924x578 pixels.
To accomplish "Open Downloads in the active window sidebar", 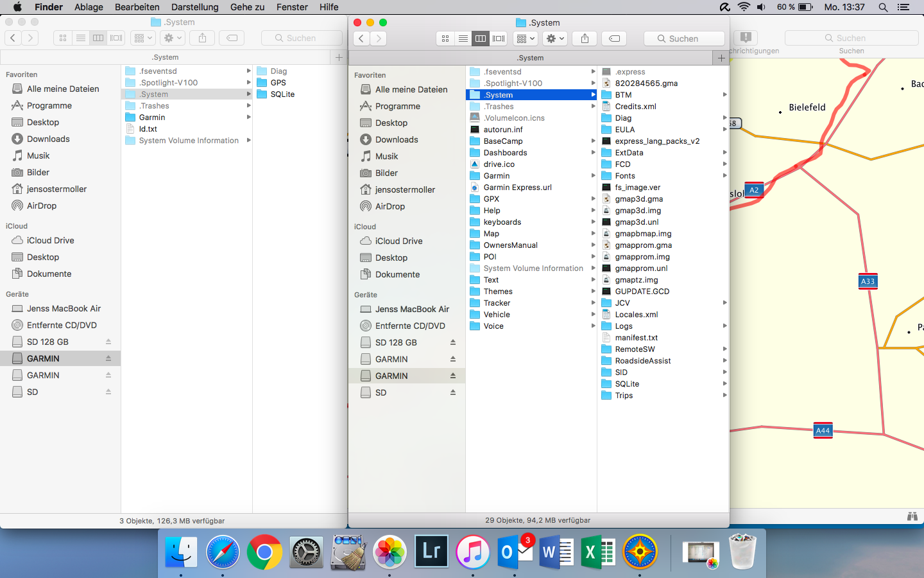I will [396, 139].
